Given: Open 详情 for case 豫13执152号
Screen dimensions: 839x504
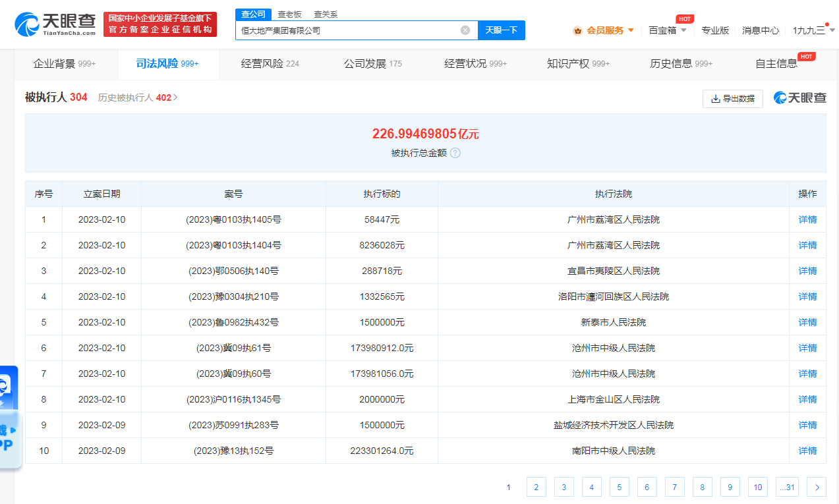Looking at the screenshot, I should [x=807, y=451].
